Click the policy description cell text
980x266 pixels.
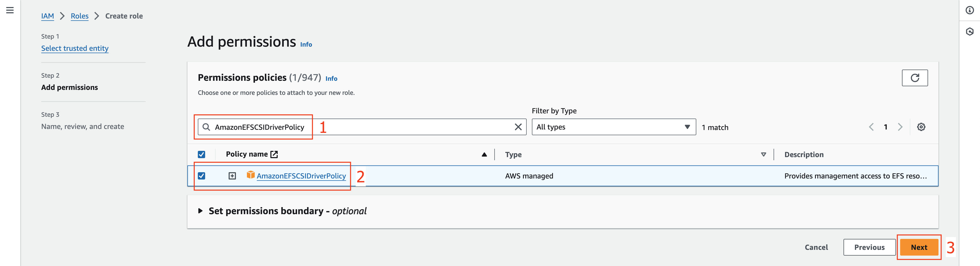tap(855, 176)
